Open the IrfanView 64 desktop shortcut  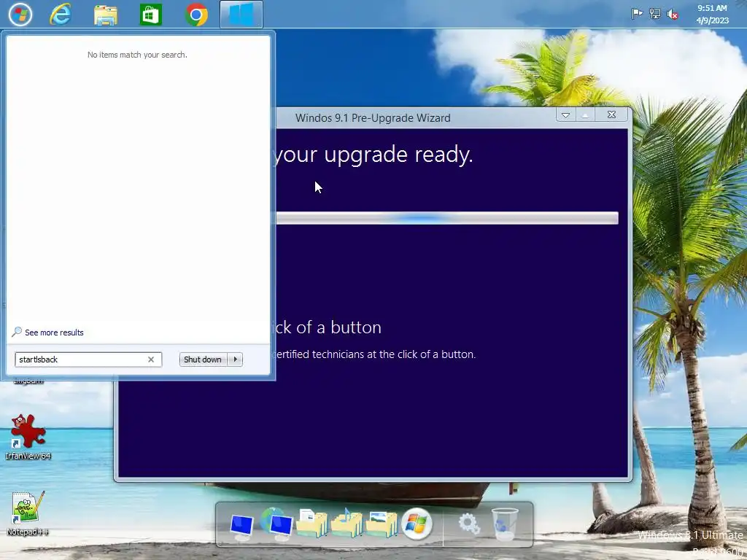28,437
